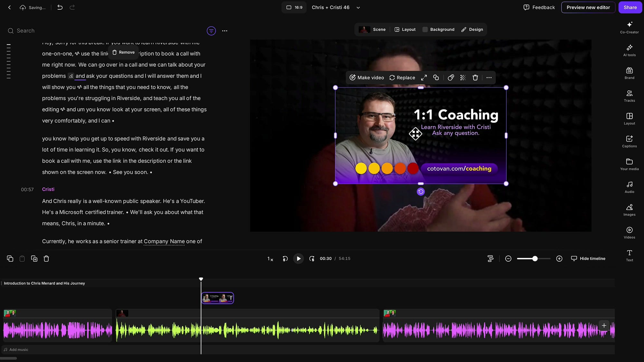Viewport: 644px width, 362px height.
Task: Open the Layout tab above the preview
Action: (x=405, y=30)
